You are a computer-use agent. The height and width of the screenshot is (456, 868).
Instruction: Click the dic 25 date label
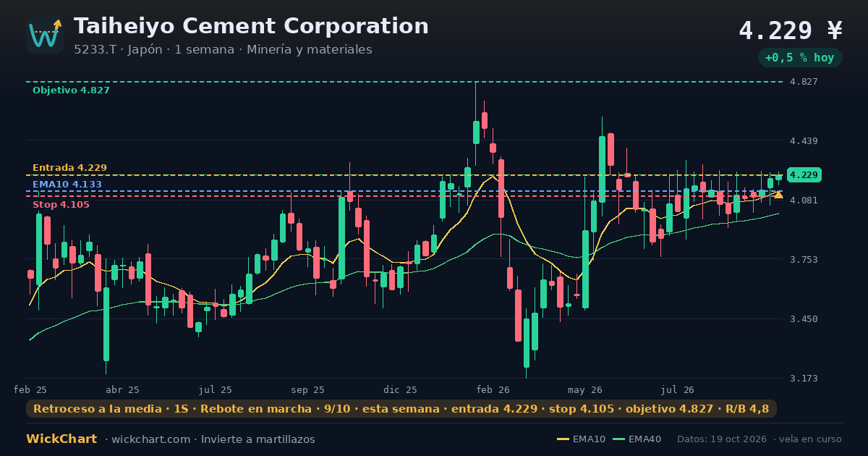click(400, 389)
